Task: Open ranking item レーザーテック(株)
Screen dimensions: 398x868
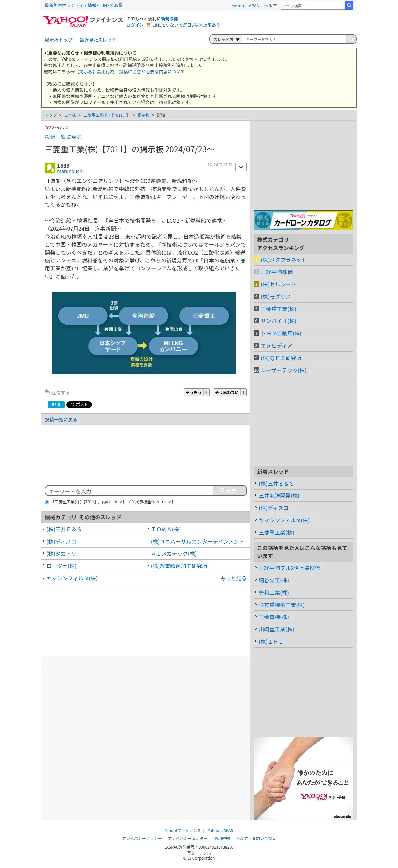Action: coord(284,370)
